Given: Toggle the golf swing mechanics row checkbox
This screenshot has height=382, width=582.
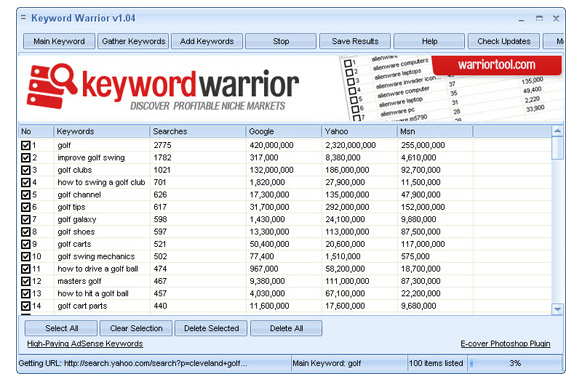Looking at the screenshot, I should click(26, 256).
